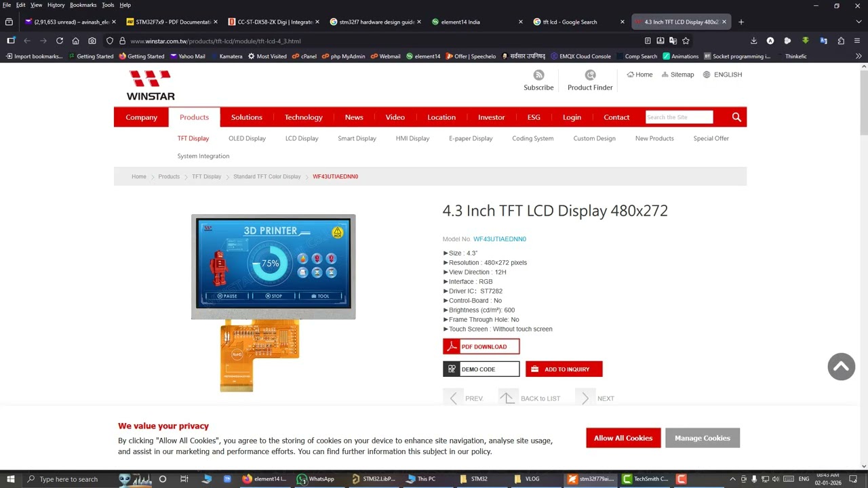Click BACK TO LIST

530,399
